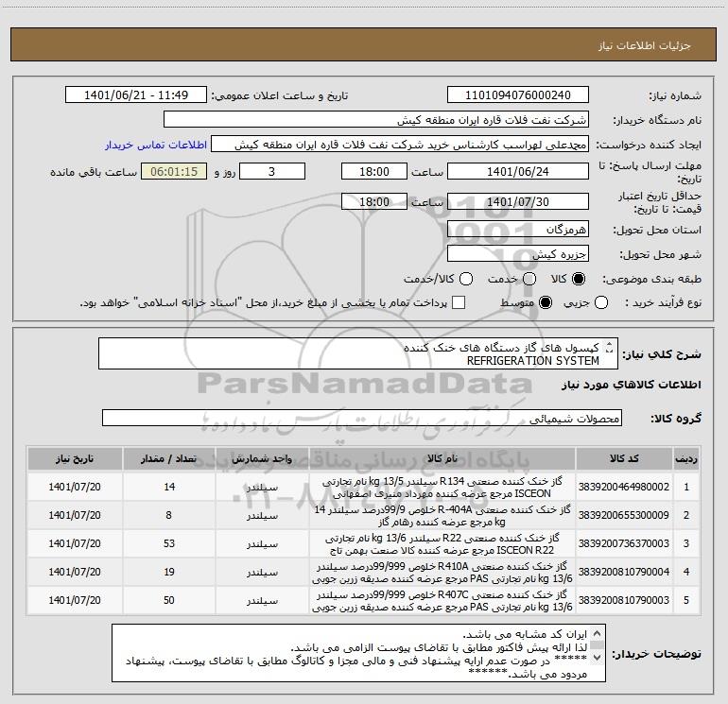Viewport: 728px width, 704px height.
Task: Select the خدمت radio button
Action: tap(529, 279)
